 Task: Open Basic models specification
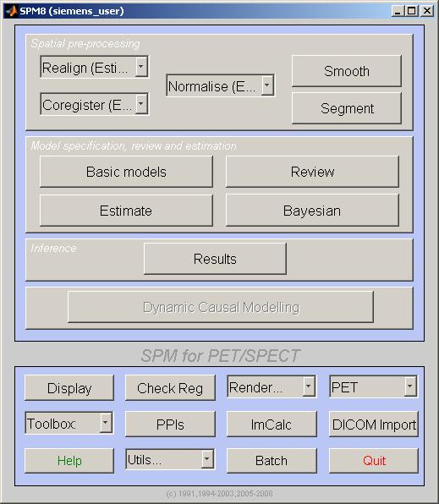(x=126, y=172)
